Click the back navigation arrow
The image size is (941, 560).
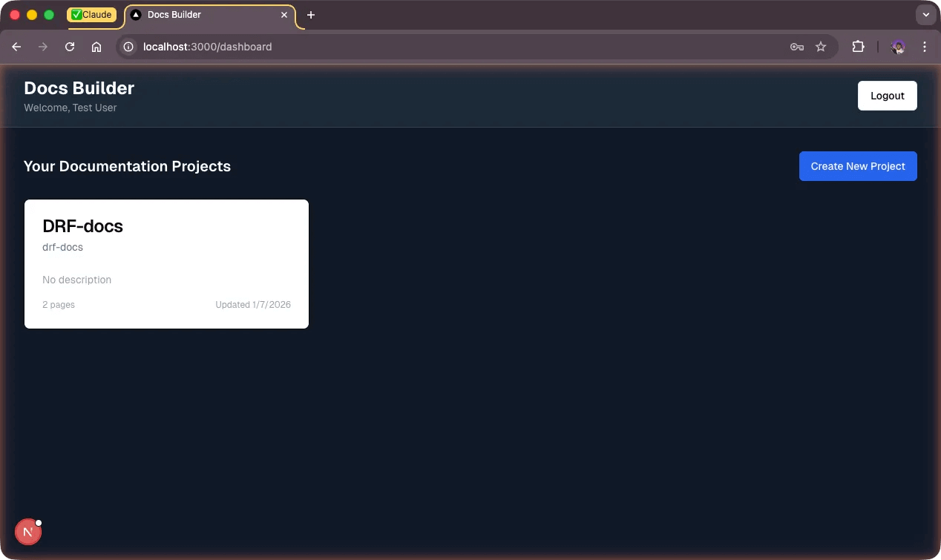pyautogui.click(x=16, y=46)
